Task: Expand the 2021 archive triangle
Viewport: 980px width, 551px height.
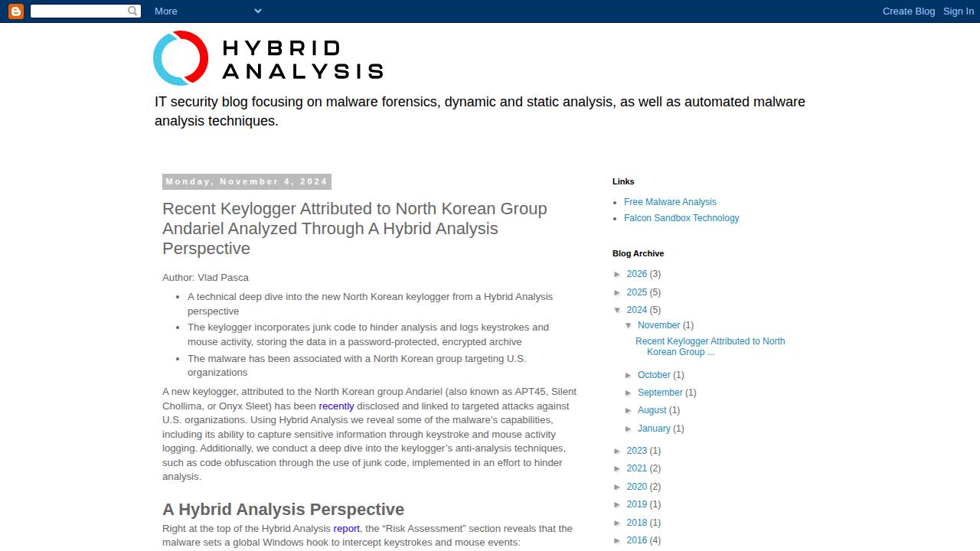Action: [x=618, y=468]
